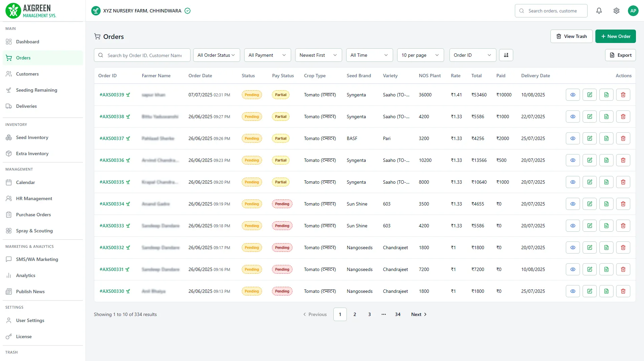644x361 pixels.
Task: Click the Export button
Action: [620, 55]
